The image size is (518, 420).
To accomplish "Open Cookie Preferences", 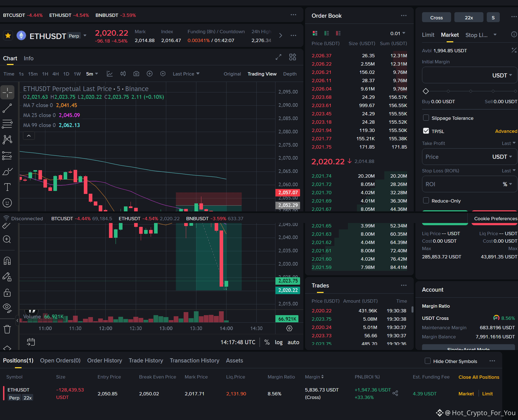I will point(495,219).
